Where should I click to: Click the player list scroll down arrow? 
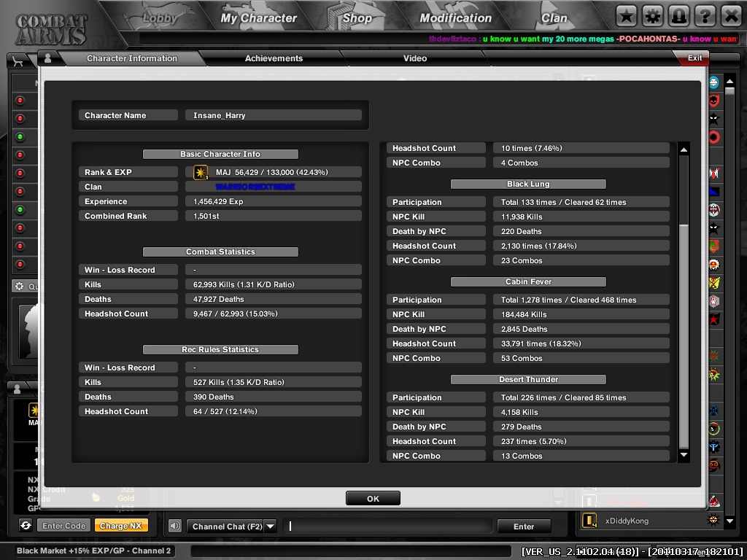point(729,521)
